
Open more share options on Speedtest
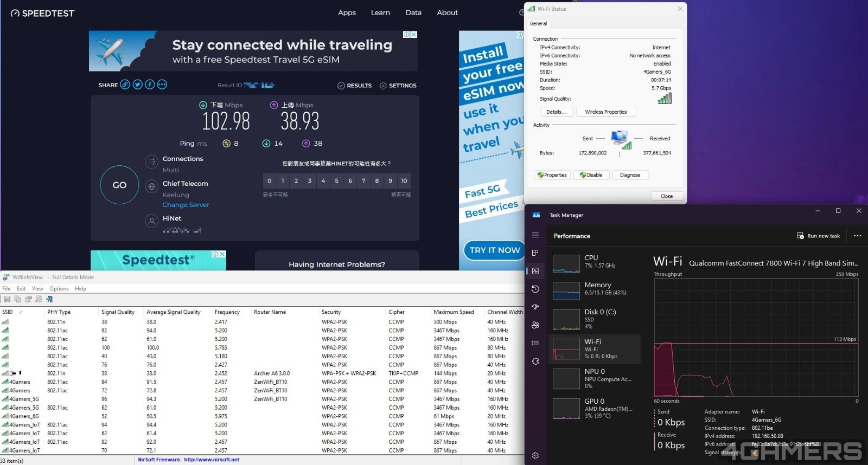tap(162, 85)
